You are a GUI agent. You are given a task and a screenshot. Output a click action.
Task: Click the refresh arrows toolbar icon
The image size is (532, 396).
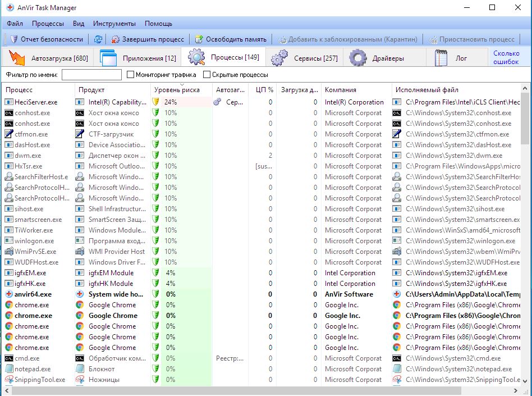(98, 39)
